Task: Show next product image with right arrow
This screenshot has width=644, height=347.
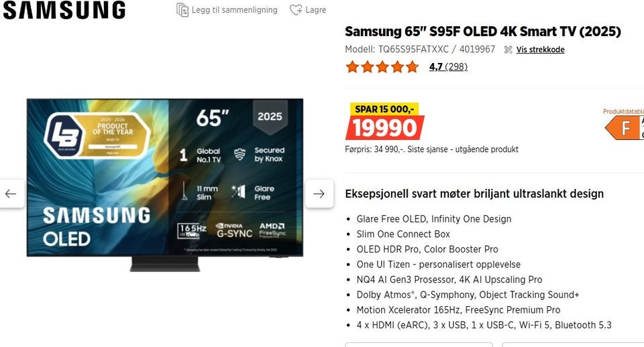Action: click(319, 194)
